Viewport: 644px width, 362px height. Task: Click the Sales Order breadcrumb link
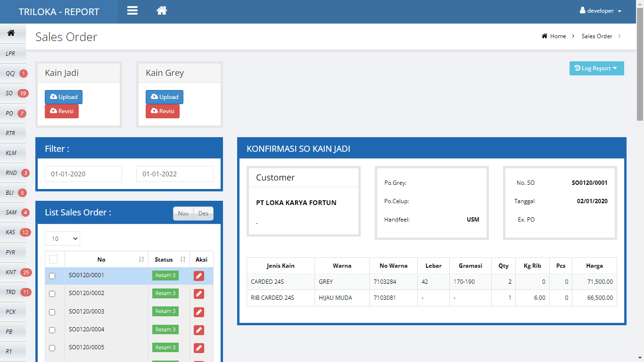pos(597,36)
